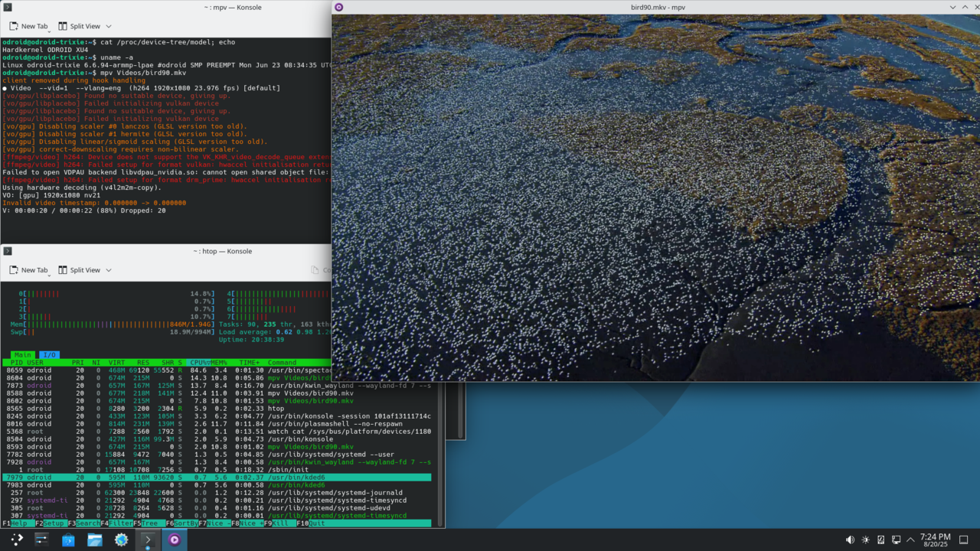Sort processes by the MEM% column header
The image size is (980, 551).
[x=219, y=363]
